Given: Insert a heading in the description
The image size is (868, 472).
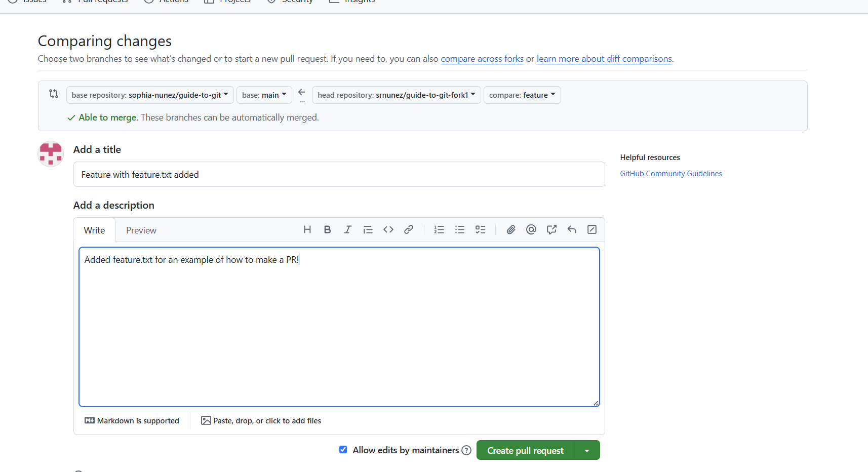Looking at the screenshot, I should coord(307,229).
